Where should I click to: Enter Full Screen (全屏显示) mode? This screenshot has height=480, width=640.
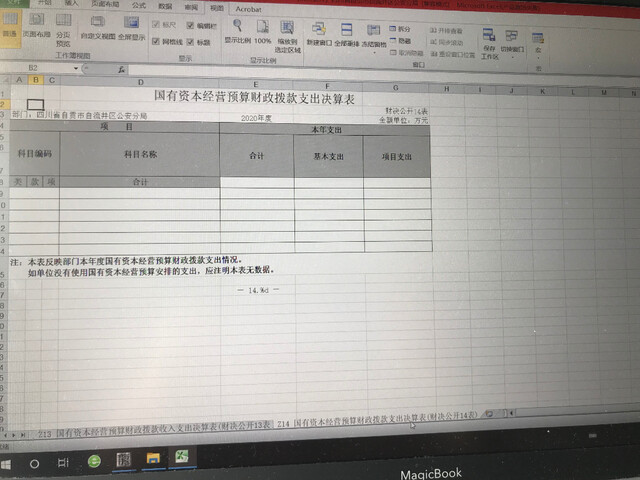[131, 28]
